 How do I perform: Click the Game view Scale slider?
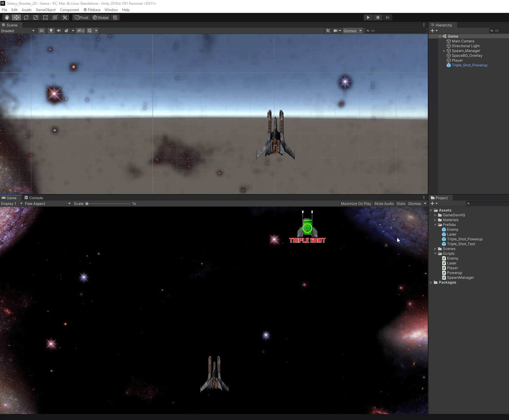tap(108, 203)
